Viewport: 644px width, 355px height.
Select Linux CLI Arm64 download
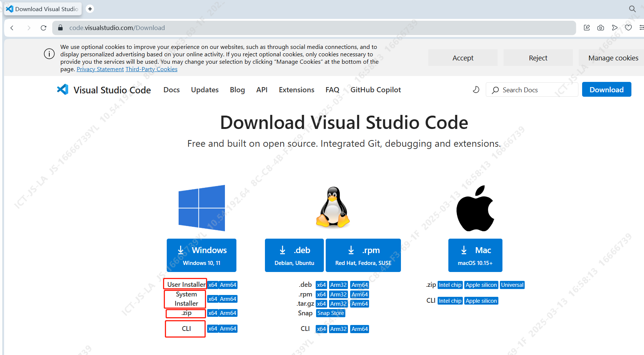pyautogui.click(x=359, y=329)
